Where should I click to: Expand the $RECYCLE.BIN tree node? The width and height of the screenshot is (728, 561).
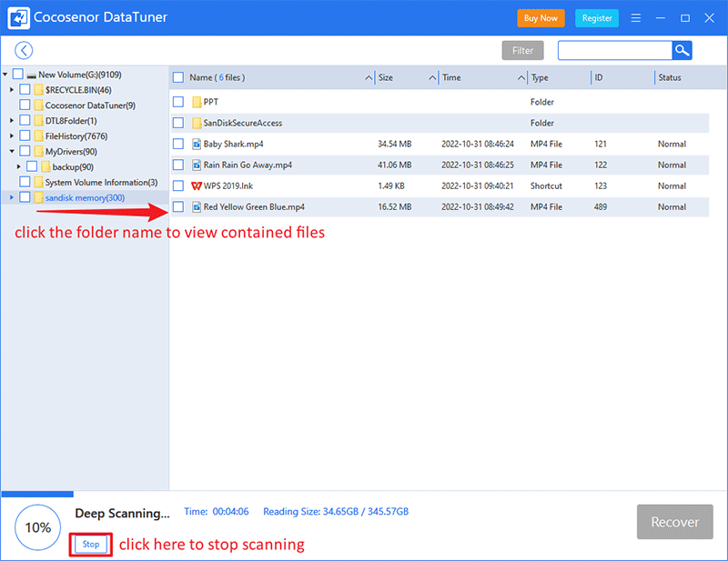(12, 89)
